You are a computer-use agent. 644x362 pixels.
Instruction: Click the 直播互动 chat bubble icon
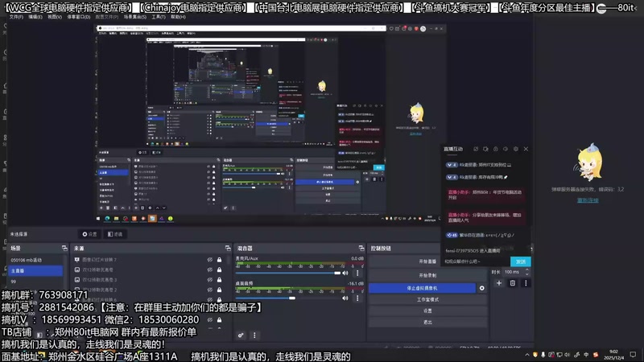485,149
